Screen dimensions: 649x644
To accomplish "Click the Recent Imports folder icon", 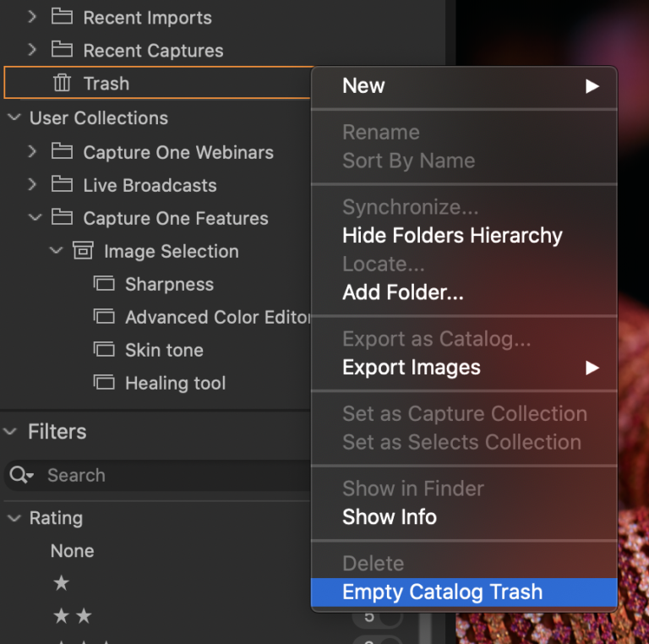I will [62, 17].
